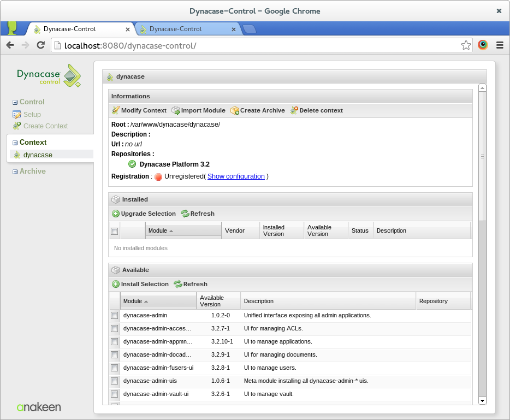Viewport: 510px width, 420px height.
Task: Click the scrollbar up arrow
Action: [x=483, y=88]
